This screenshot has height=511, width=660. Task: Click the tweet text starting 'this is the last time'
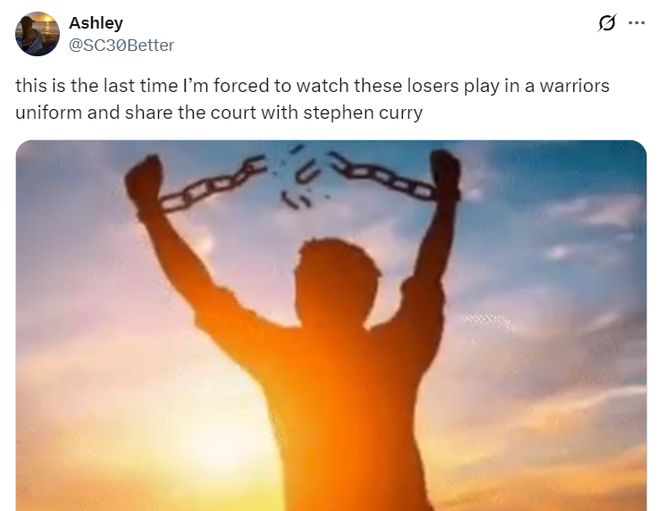click(312, 99)
